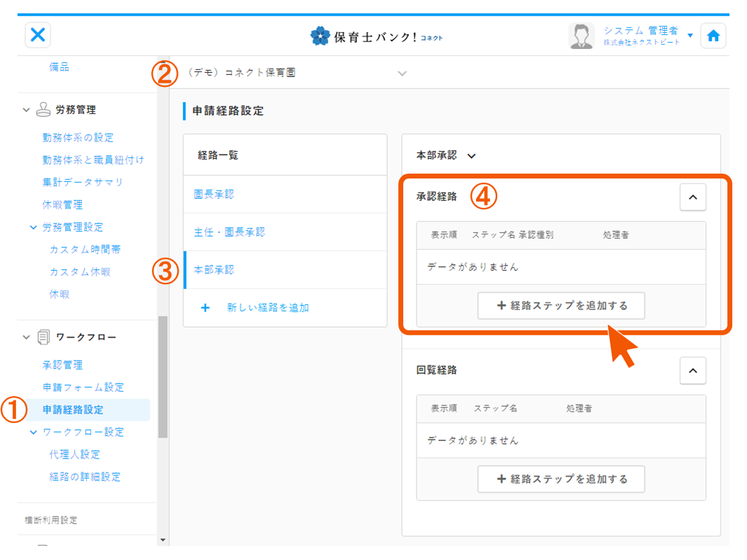Select 園長承認 in the route list
The height and width of the screenshot is (560, 747).
coord(214,195)
